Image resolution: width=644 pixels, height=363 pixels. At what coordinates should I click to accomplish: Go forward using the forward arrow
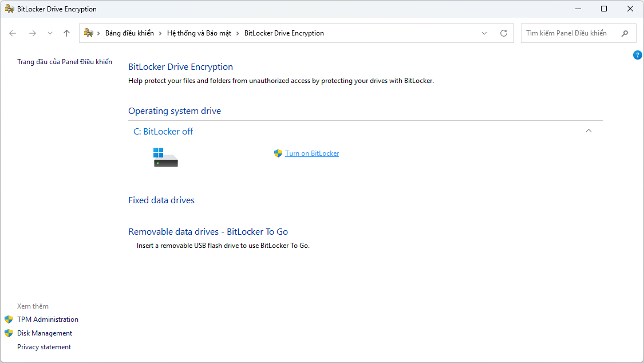click(33, 33)
